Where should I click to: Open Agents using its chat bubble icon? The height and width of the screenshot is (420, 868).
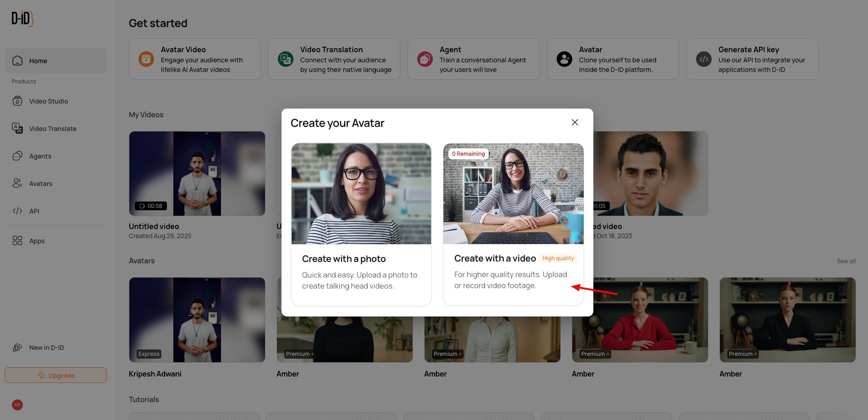coord(17,156)
